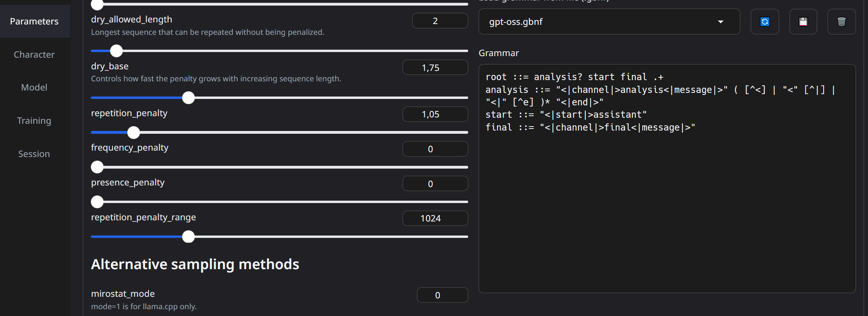The height and width of the screenshot is (316, 868).
Task: Click the dry_base value field showing 1,75
Action: click(x=435, y=68)
